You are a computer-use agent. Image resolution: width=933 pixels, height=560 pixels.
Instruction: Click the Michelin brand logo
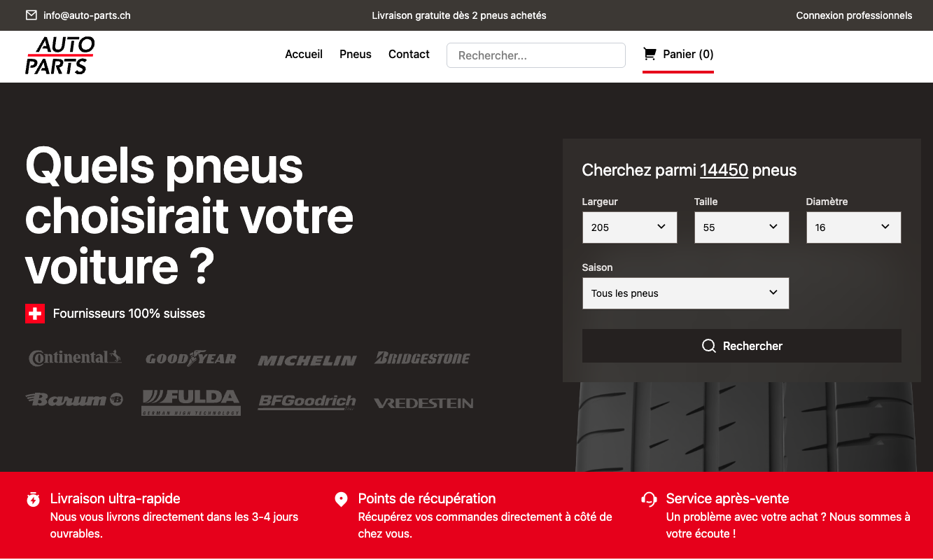(307, 360)
